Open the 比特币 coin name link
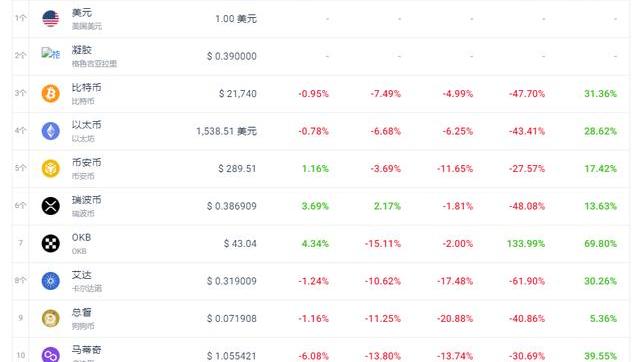Viewport: 640px width, 362px height. tap(87, 87)
